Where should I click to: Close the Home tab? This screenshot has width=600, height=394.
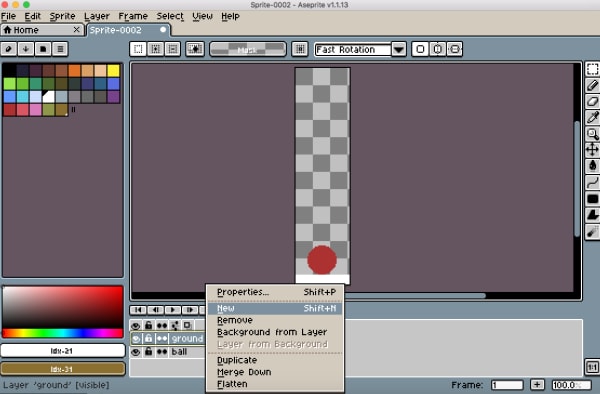click(77, 29)
